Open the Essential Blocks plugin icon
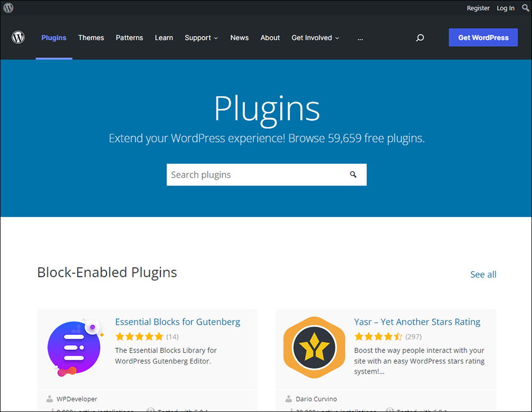This screenshot has height=412, width=532. tap(76, 348)
